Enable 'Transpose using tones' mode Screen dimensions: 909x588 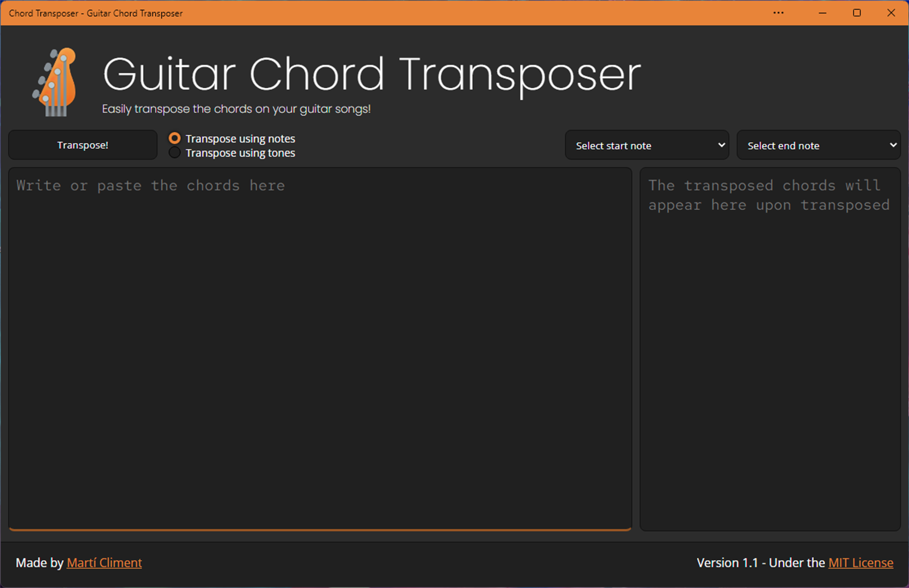click(175, 152)
